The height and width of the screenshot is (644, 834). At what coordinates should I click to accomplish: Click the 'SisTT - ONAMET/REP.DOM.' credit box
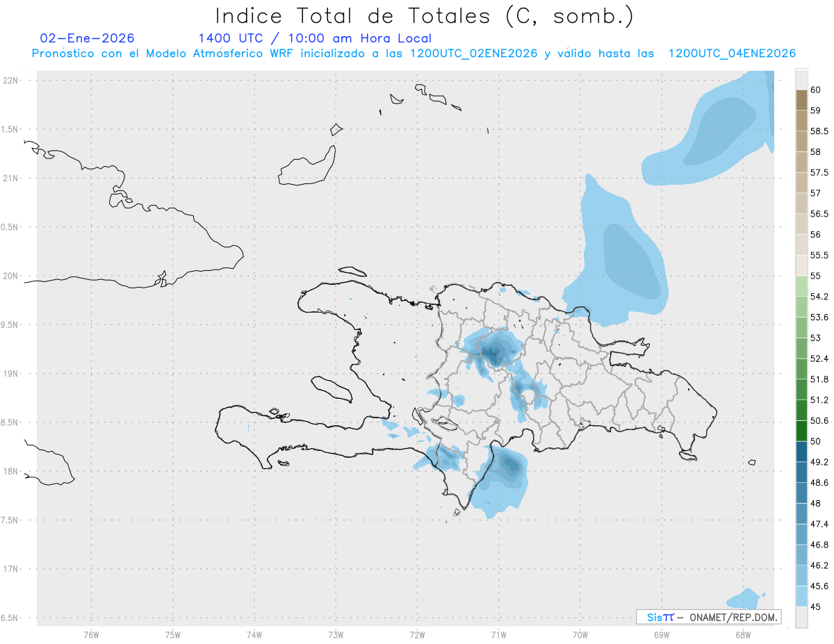[x=708, y=617]
